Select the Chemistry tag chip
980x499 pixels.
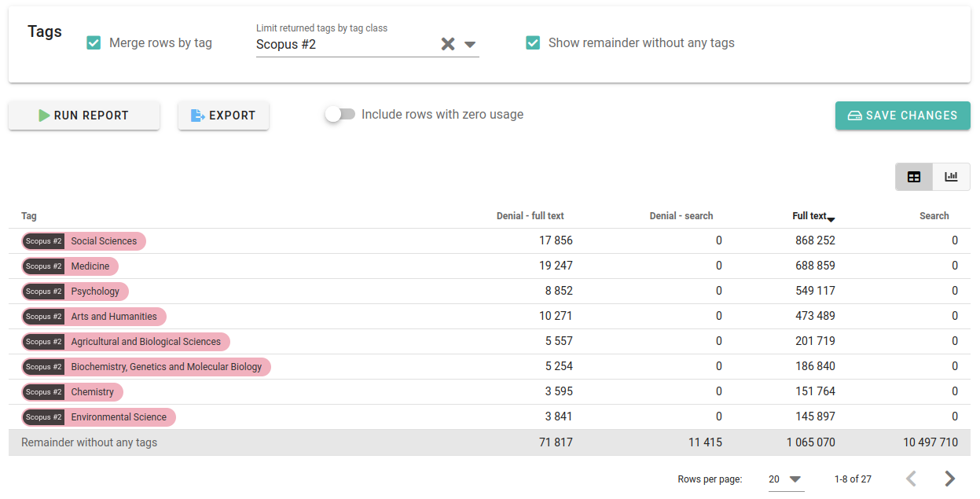pos(72,392)
